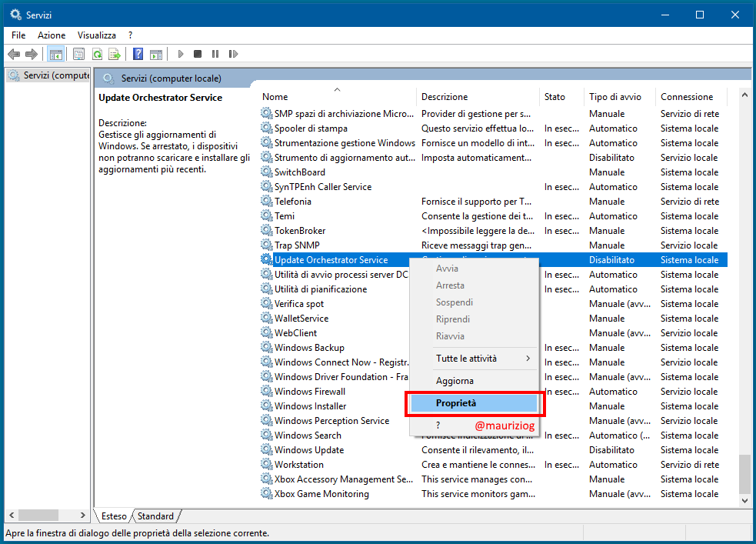Open the Properties sheet toolbar icon
Image resolution: width=756 pixels, height=544 pixels.
click(x=78, y=54)
